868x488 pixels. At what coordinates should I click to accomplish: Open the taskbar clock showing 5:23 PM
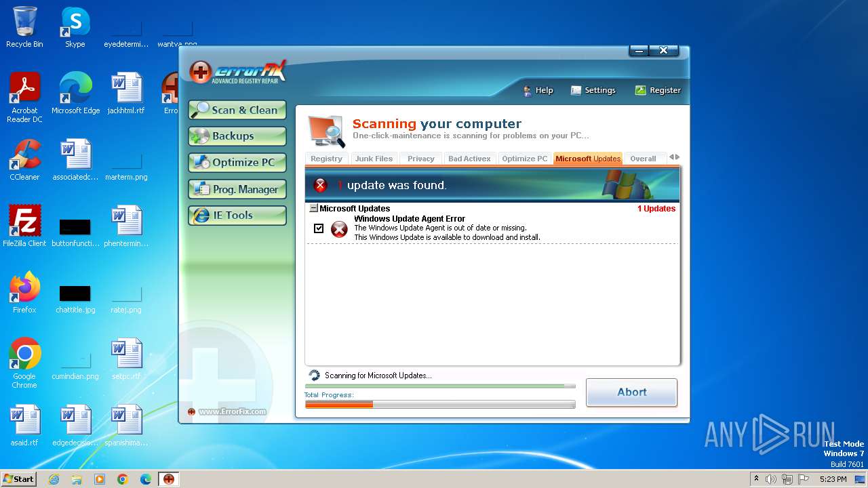pos(833,479)
